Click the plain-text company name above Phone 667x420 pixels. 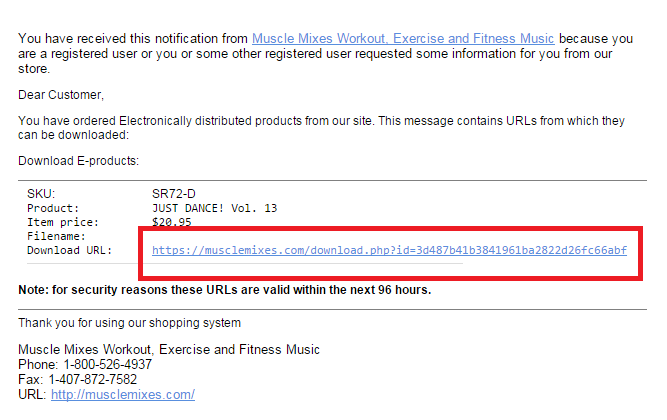169,349
